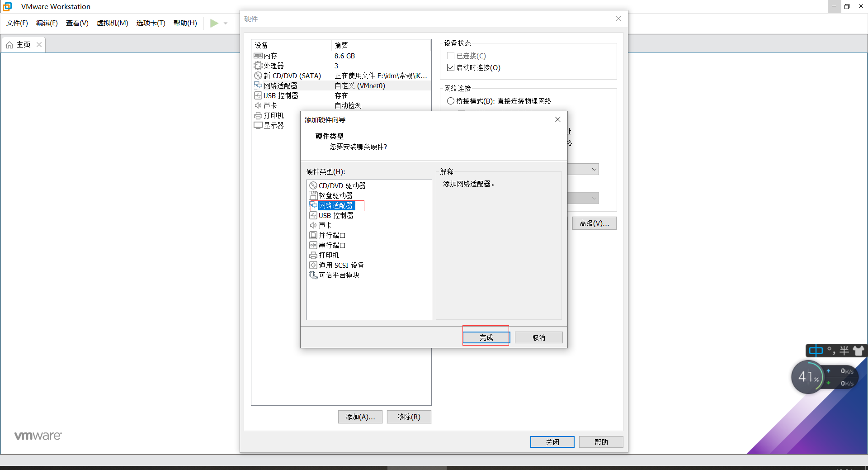The height and width of the screenshot is (470, 868).
Task: Click the 41% circular usage indicator
Action: pos(809,377)
